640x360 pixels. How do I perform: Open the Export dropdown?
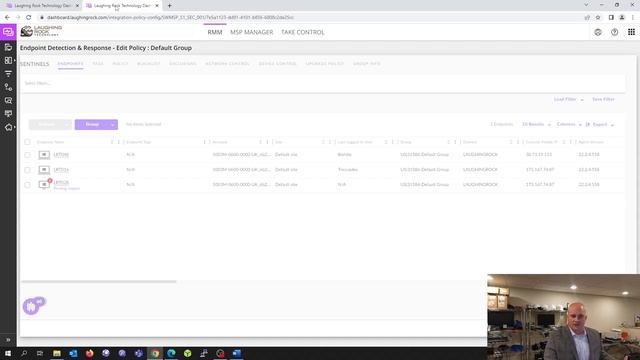coord(600,124)
